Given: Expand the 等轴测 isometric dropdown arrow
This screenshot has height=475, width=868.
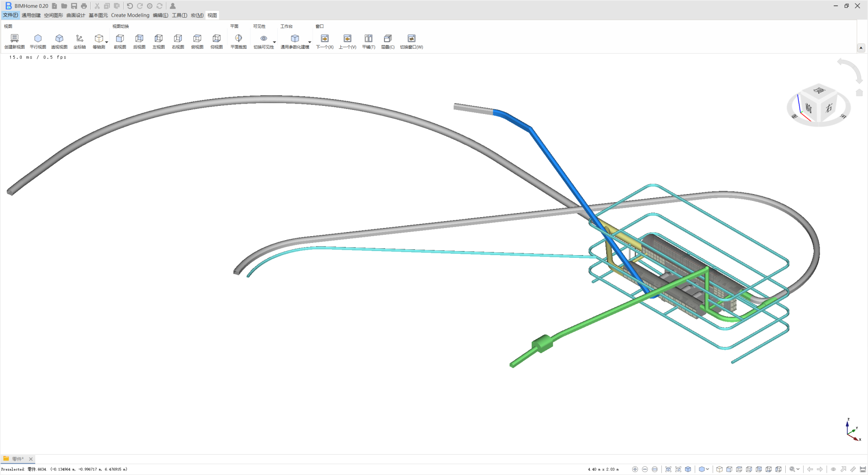Looking at the screenshot, I should 107,43.
